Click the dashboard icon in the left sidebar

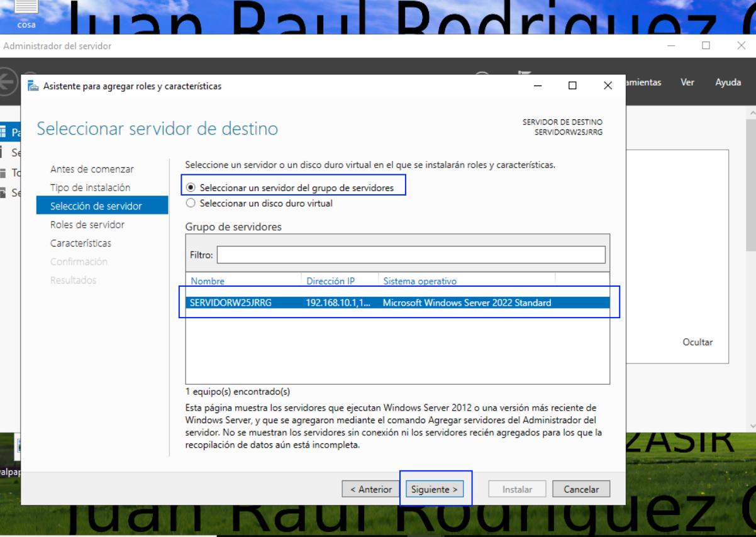click(x=3, y=132)
